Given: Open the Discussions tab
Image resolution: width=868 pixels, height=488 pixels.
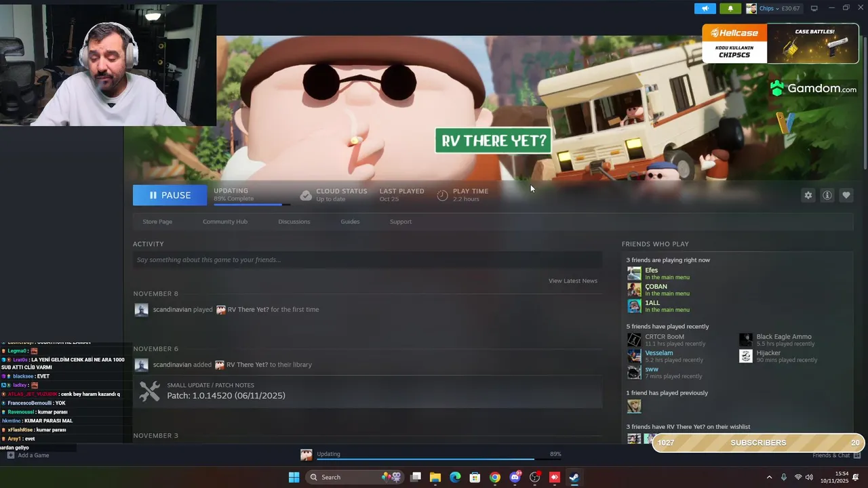Looking at the screenshot, I should click(294, 222).
